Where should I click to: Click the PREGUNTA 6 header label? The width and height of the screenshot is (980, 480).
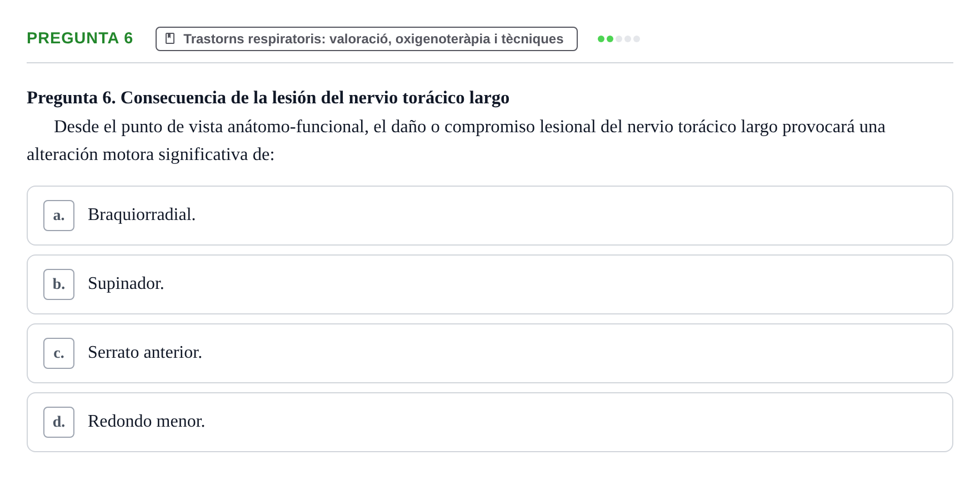pos(80,38)
